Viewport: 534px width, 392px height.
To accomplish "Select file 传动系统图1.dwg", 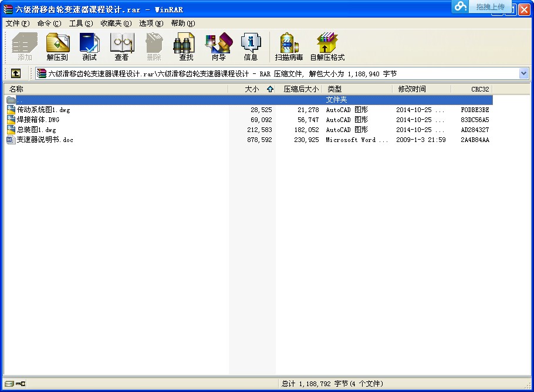I will [x=43, y=110].
